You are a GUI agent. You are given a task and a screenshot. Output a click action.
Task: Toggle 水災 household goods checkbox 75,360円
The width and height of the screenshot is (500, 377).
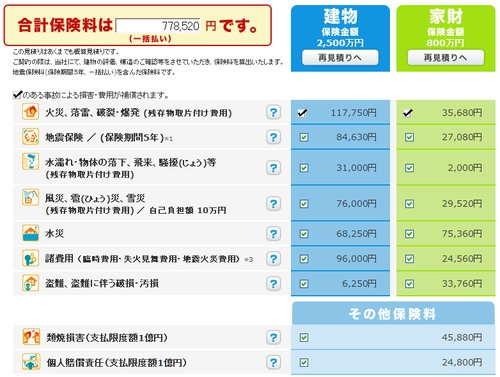coord(409,234)
